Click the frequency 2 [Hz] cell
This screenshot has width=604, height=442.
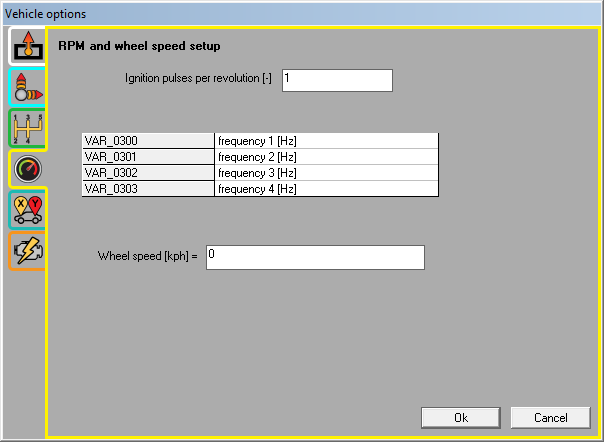[326, 157]
